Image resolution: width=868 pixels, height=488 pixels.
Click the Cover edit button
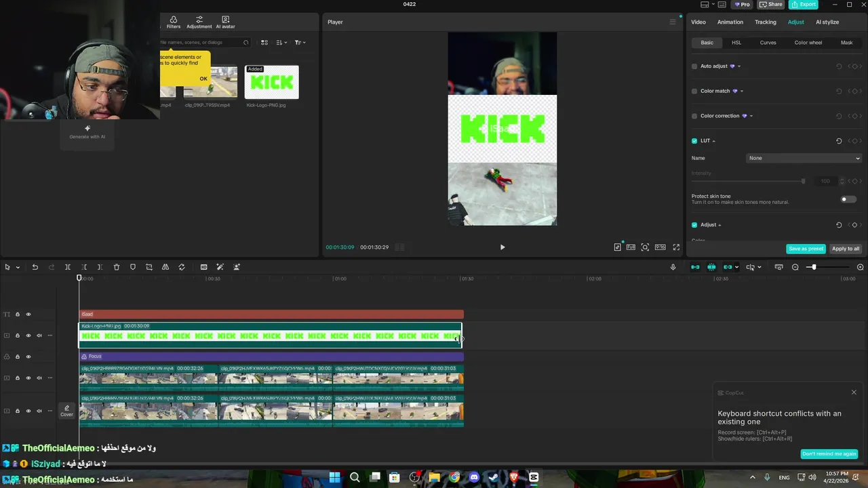(66, 411)
